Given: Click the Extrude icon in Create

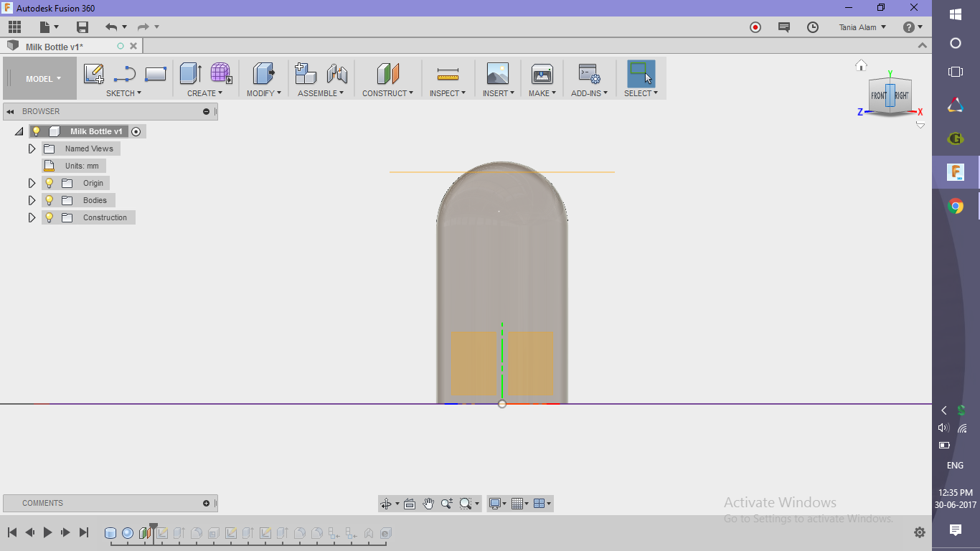Looking at the screenshot, I should [190, 74].
